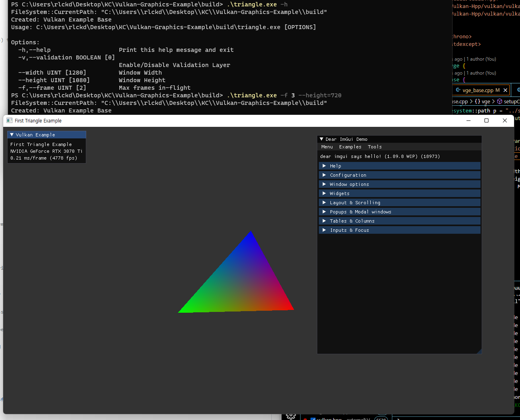
Task: Open the '1 author (You)' codelens above 'ge {'
Action: pyautogui.click(x=481, y=59)
